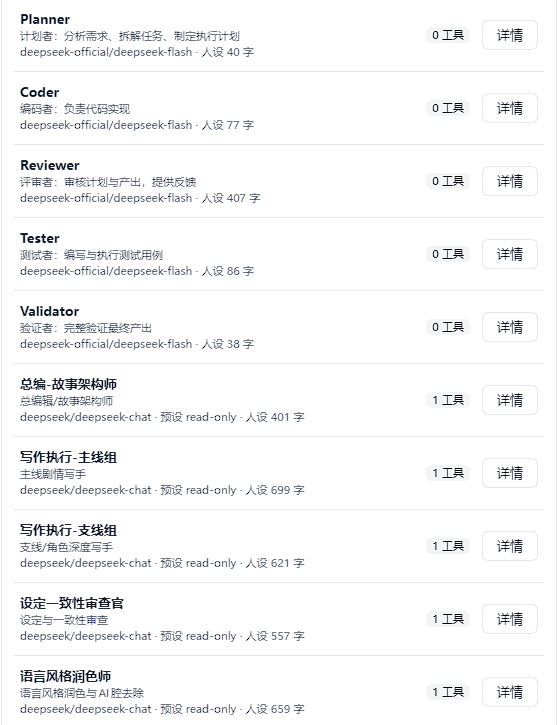Show details of the Tester agent
This screenshot has height=725, width=559.
coord(510,254)
